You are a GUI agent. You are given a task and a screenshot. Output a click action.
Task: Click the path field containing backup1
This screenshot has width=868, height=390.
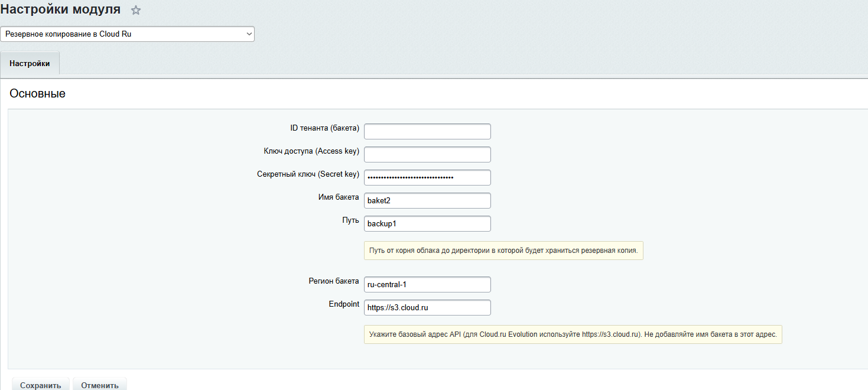tap(427, 223)
